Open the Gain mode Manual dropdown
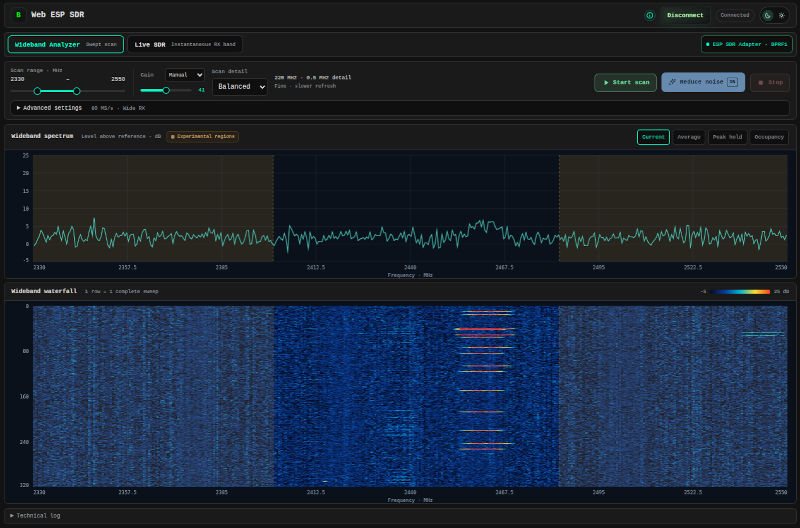 point(185,75)
